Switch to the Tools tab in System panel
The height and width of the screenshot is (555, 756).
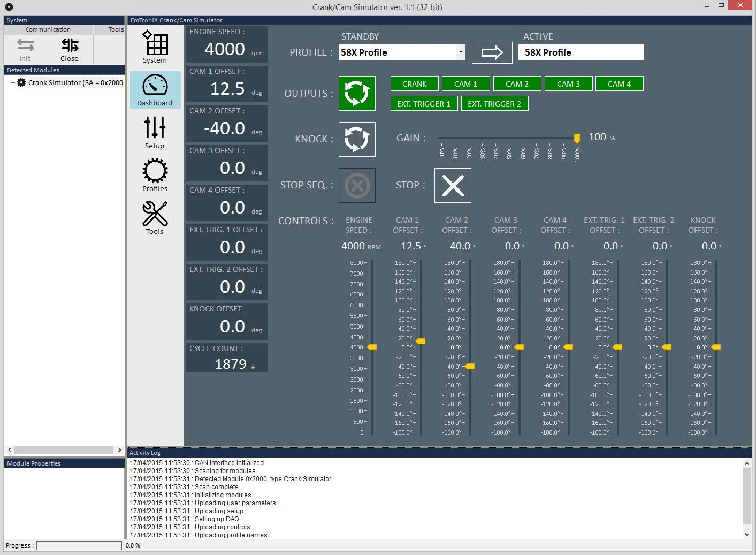click(116, 30)
